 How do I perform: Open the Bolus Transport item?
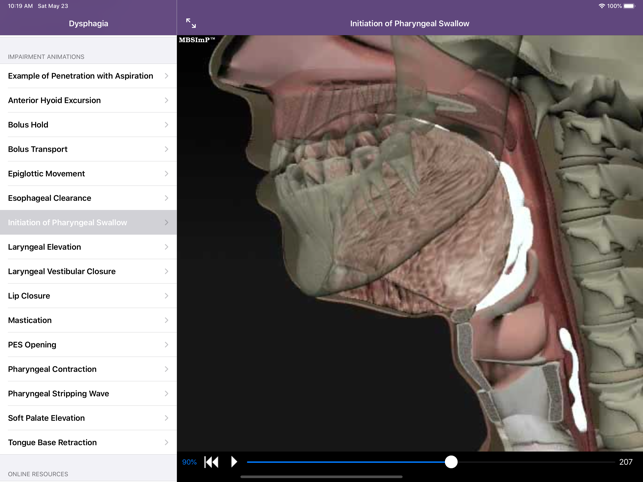[x=38, y=149]
